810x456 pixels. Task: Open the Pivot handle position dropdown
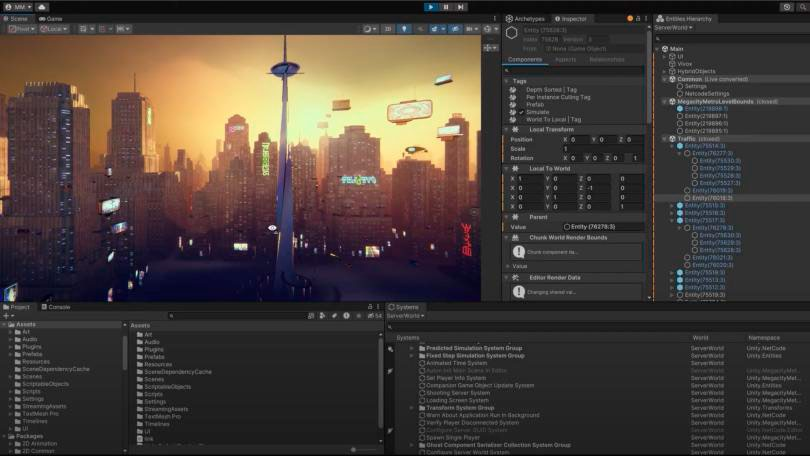tap(22, 29)
